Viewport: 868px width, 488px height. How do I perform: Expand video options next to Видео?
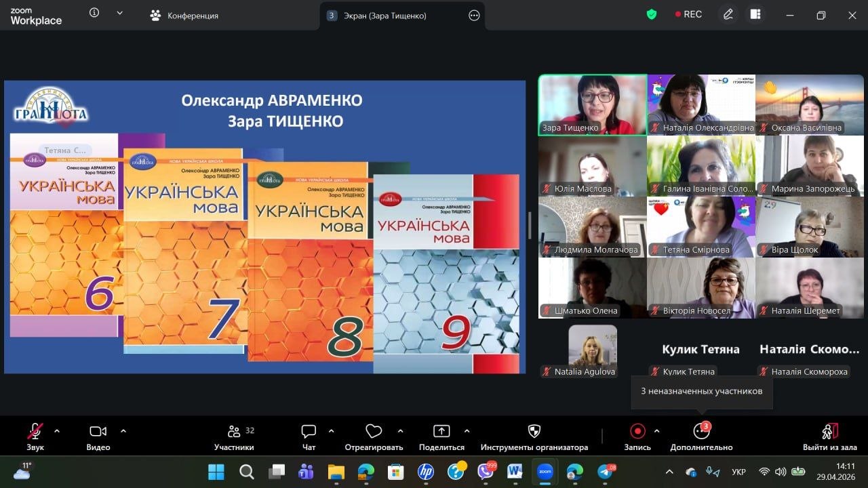pyautogui.click(x=123, y=431)
